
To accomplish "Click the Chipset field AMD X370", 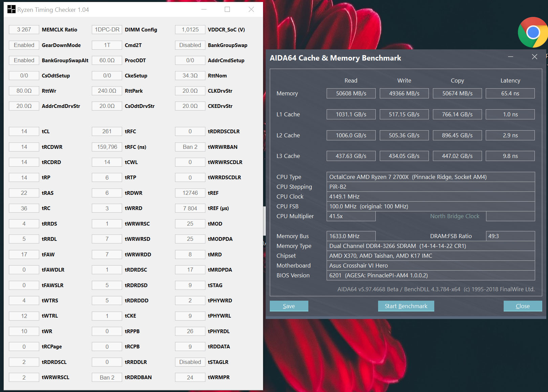I will tap(431, 256).
